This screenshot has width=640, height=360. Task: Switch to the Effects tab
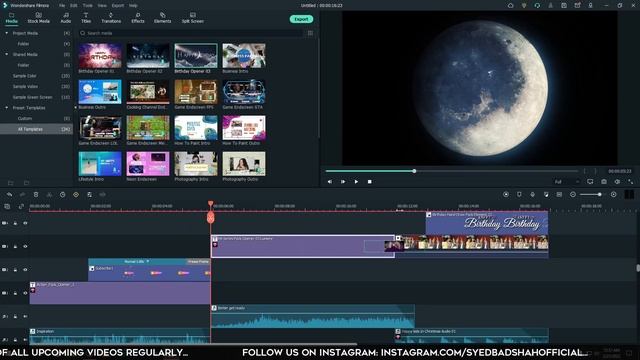pos(138,18)
